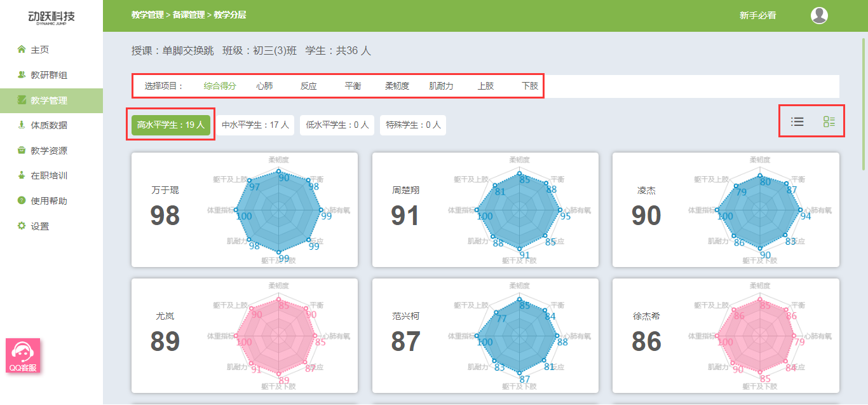Screen dimensions: 868x405
Task: Select the 综合得分 project filter
Action: click(220, 86)
